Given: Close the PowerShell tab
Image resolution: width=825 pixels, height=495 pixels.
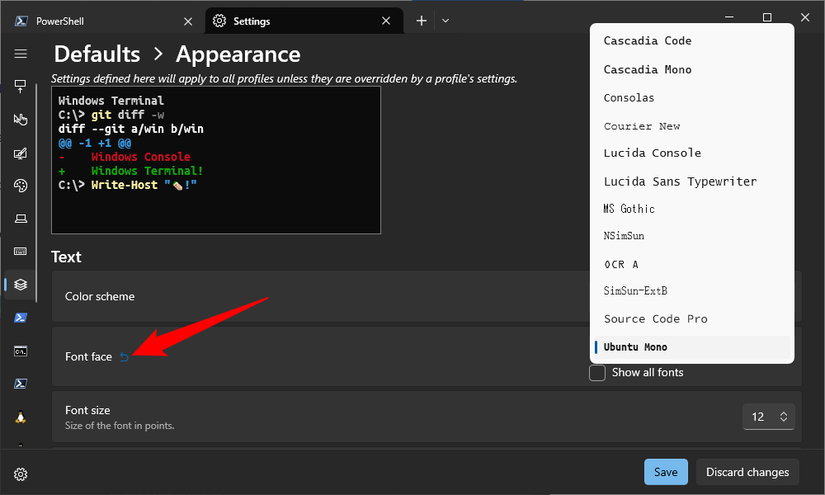Looking at the screenshot, I should tap(188, 21).
